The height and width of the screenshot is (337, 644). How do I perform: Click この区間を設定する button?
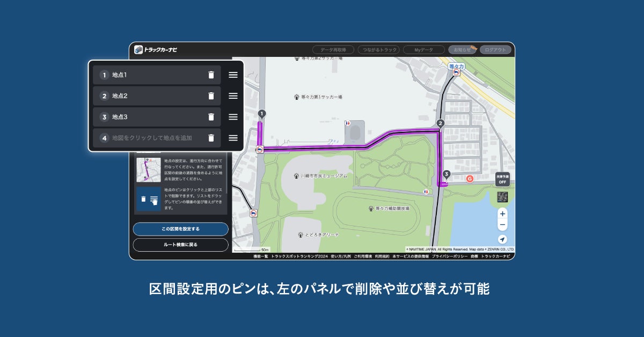181,229
